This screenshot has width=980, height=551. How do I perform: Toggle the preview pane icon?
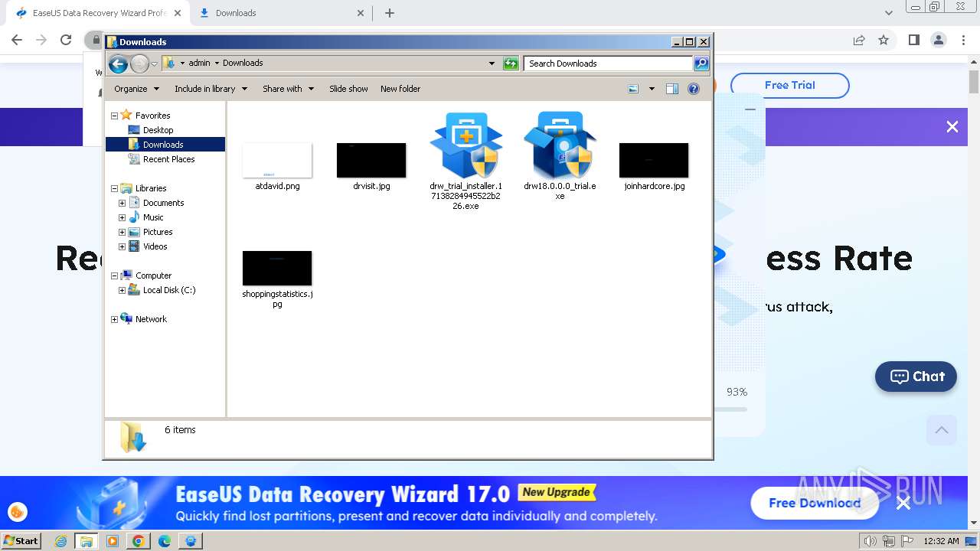click(x=672, y=89)
